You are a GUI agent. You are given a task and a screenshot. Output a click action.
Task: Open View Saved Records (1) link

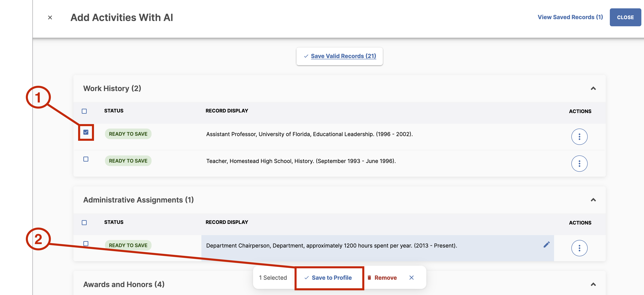(570, 17)
